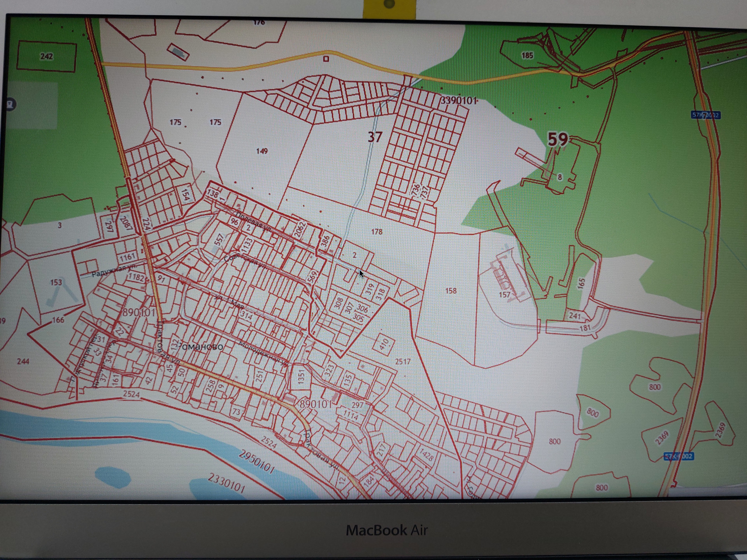The height and width of the screenshot is (560, 747).
Task: Select parcel 244 near bottom left
Action: tap(23, 361)
